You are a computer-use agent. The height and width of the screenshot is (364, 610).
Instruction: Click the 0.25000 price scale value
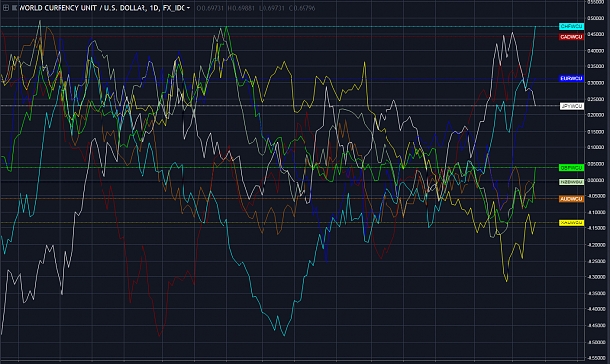(x=596, y=100)
